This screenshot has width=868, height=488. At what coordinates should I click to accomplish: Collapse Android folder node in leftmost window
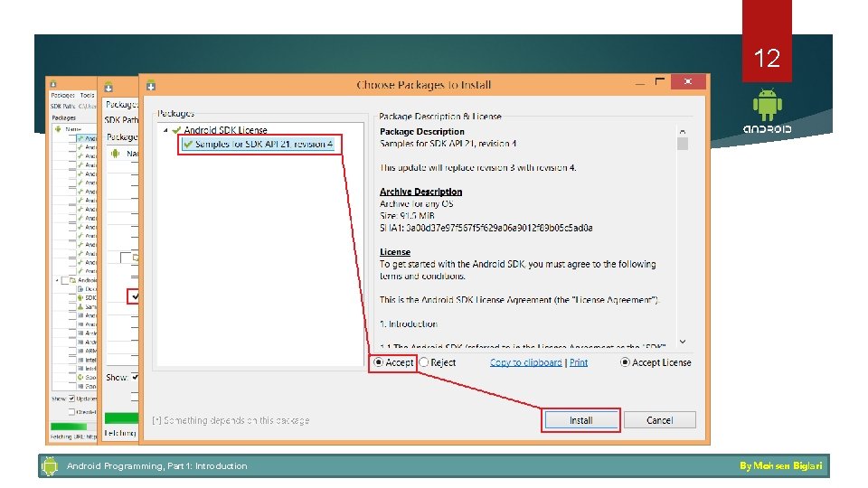pos(57,280)
